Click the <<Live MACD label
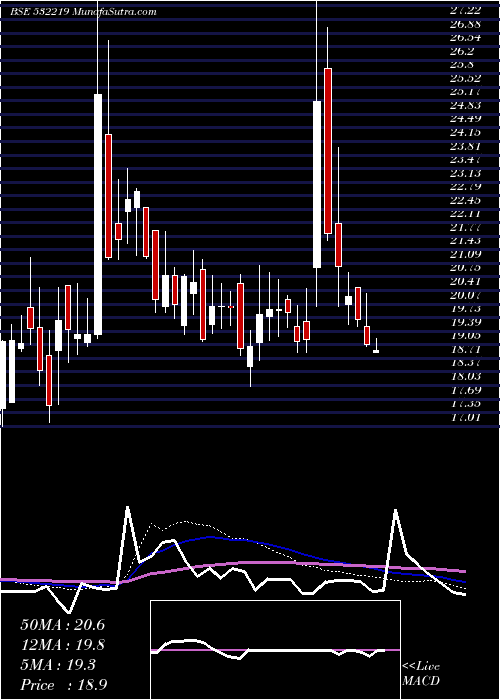 421,674
